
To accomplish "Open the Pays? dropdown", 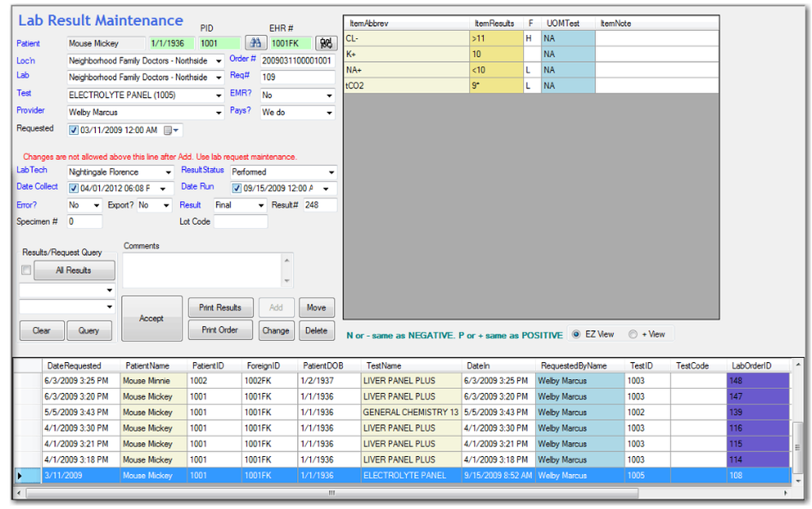I will (x=330, y=113).
